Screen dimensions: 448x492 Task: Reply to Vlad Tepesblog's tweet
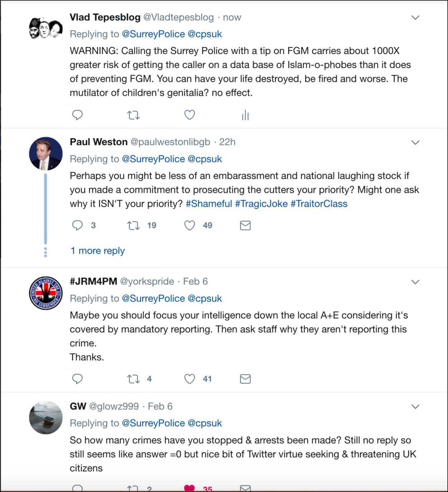coord(77,115)
